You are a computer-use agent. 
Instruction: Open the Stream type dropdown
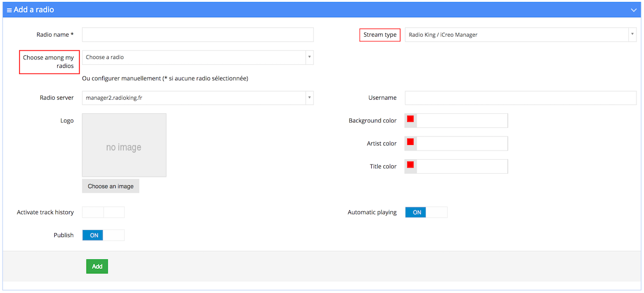520,35
